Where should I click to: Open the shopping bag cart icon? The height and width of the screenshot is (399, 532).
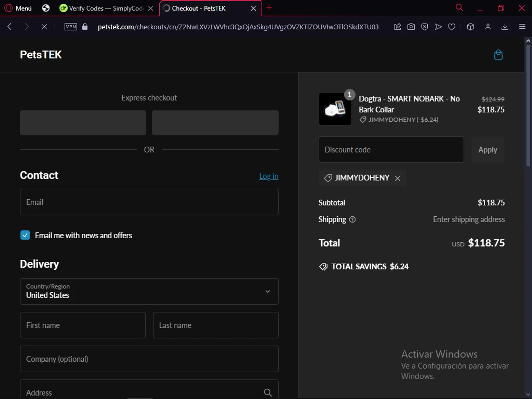498,55
